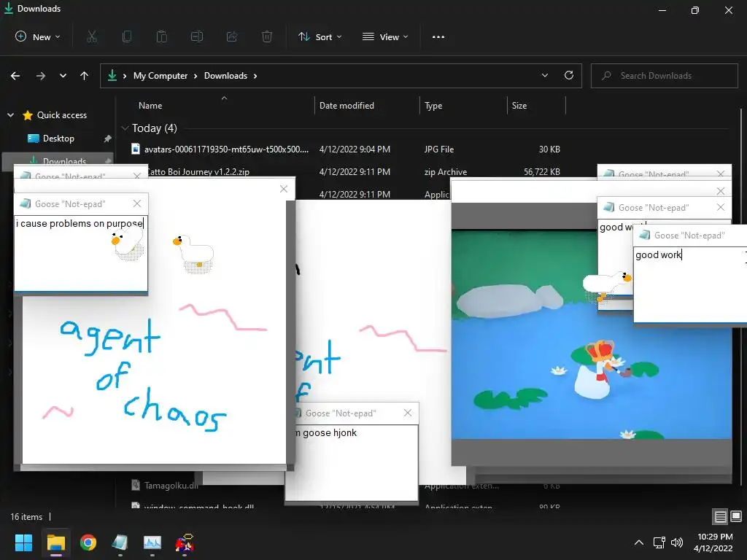This screenshot has height=560, width=747.
Task: Collapse the Today (4) group
Action: tap(125, 128)
